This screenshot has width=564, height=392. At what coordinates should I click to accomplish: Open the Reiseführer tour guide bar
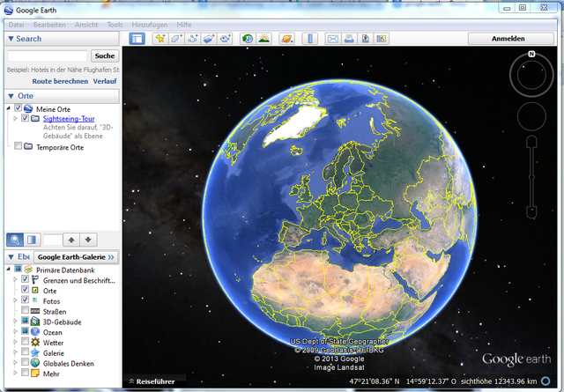coord(152,381)
